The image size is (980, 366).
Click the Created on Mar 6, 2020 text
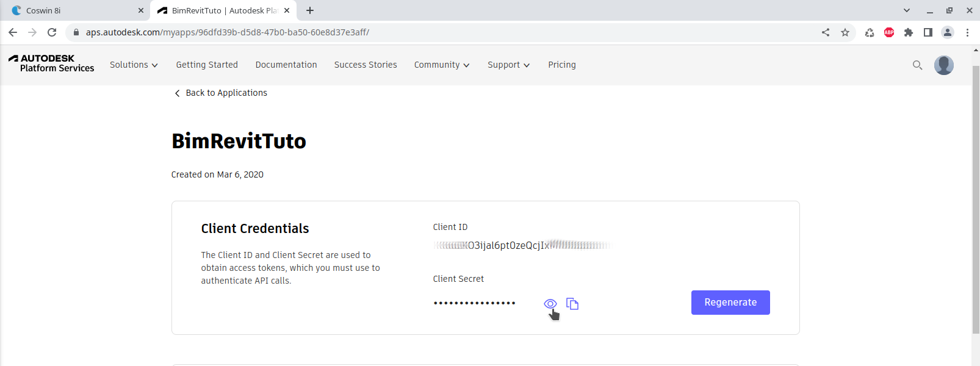tap(217, 174)
